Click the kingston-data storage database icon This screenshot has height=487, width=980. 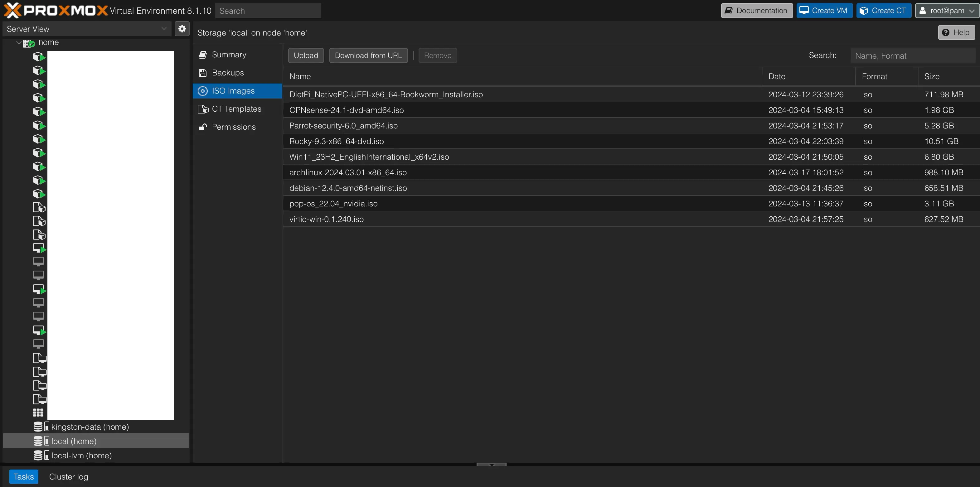click(38, 427)
